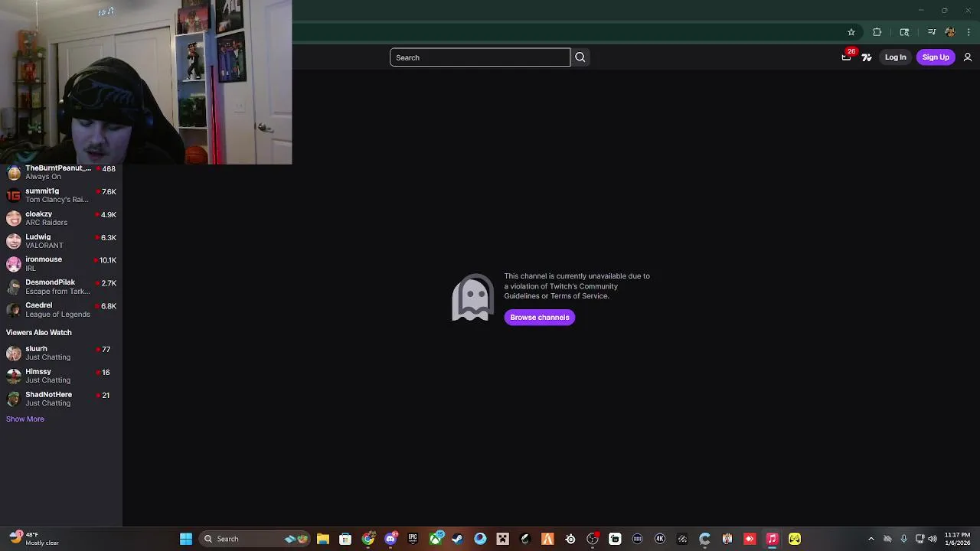Click Chrome icon in taskbar

tap(368, 539)
